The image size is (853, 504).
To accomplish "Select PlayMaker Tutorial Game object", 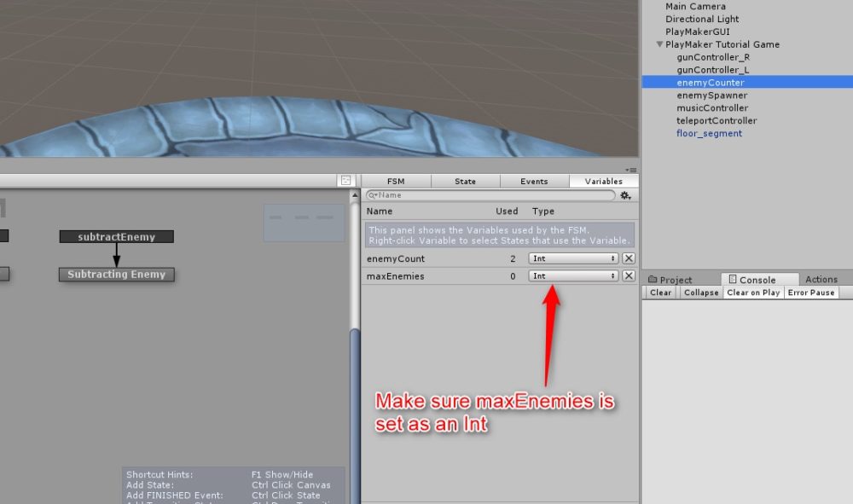I will coord(722,44).
